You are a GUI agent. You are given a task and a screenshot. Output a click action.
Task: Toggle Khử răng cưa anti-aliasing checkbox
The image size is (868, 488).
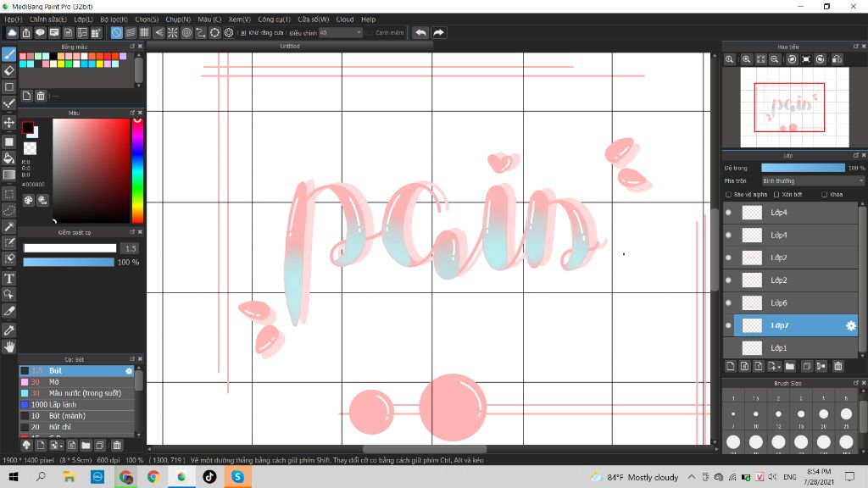[x=243, y=33]
